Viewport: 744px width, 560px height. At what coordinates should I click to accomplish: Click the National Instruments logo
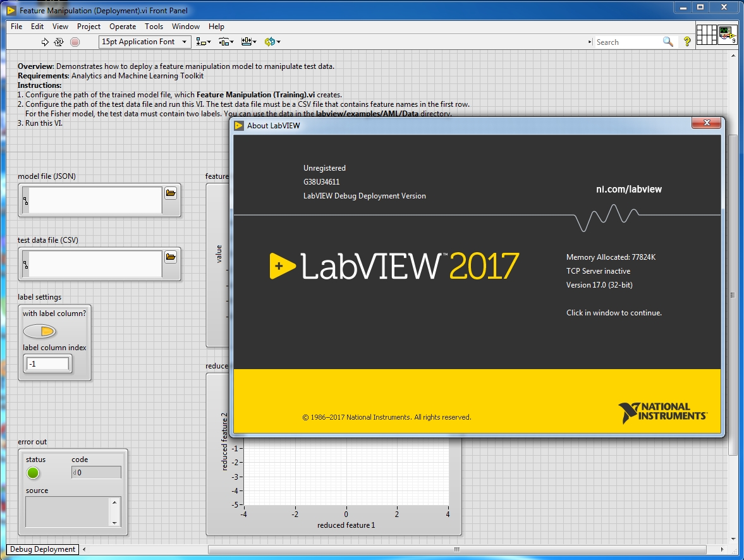(x=662, y=412)
